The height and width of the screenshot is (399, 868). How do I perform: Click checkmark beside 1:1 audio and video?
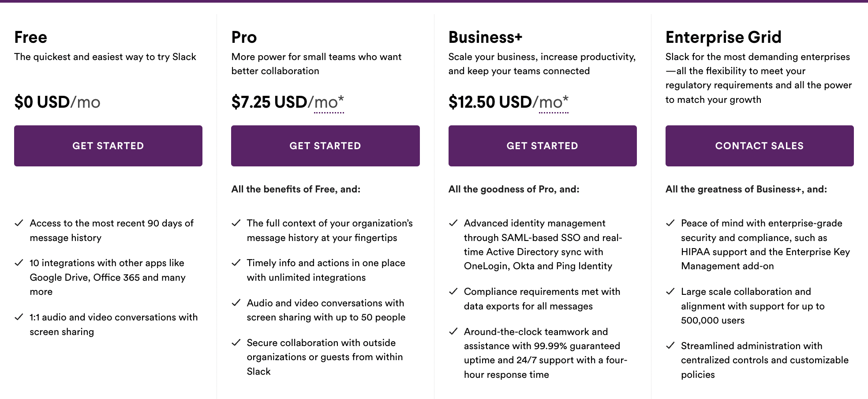coord(19,317)
